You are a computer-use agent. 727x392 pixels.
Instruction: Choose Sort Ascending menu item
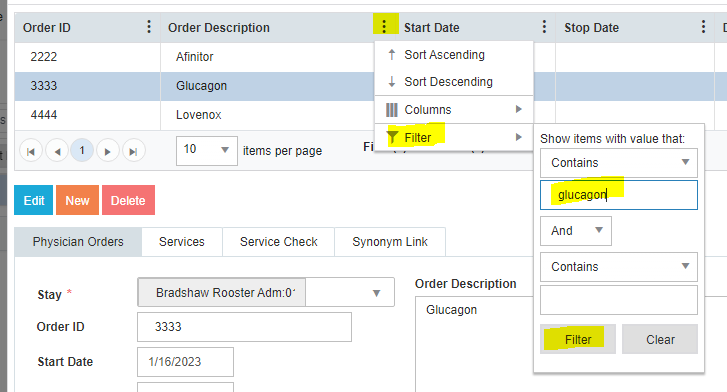click(454, 55)
